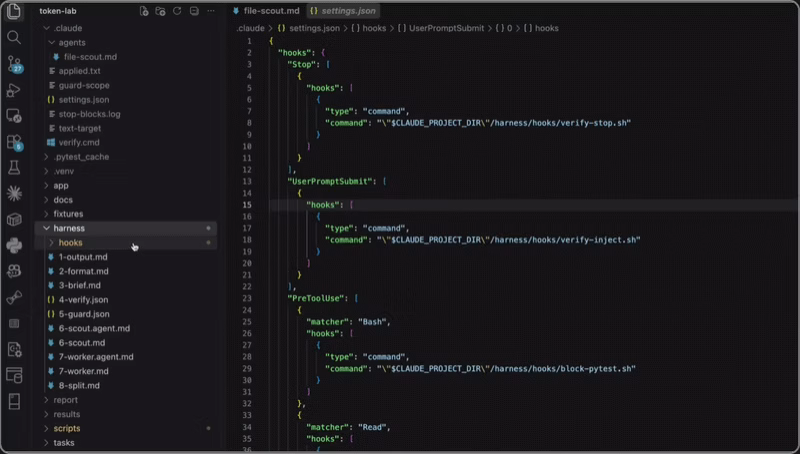
Task: Refresh the Explorer file tree
Action: 177,11
